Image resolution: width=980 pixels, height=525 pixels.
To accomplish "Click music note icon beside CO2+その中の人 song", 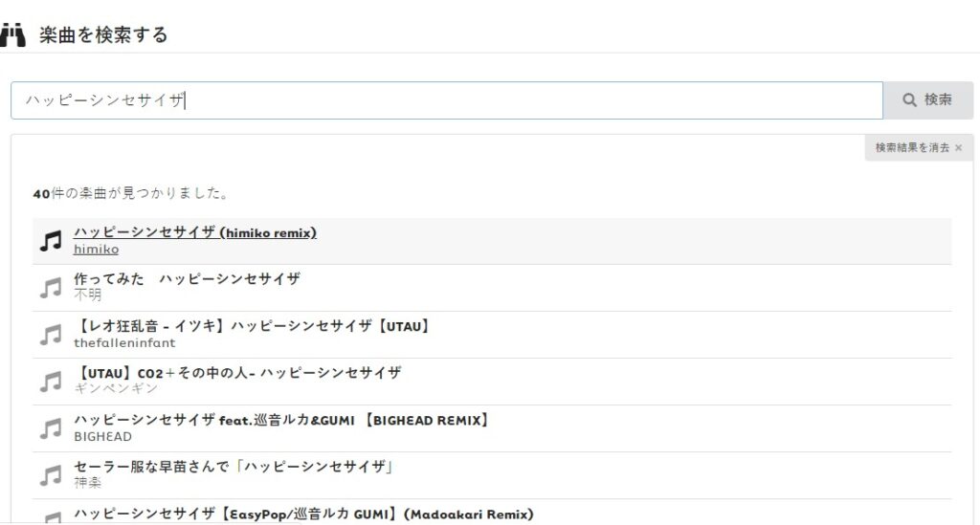I will [51, 381].
